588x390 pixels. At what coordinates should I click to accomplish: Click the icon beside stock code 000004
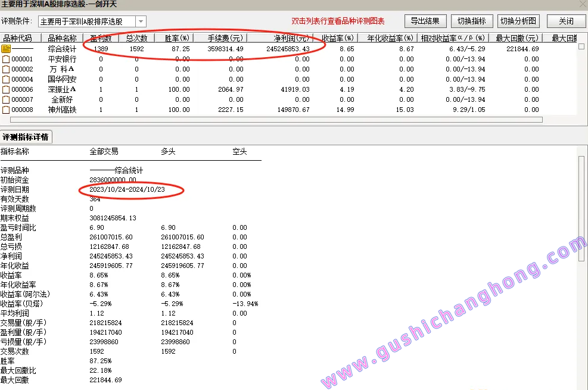pos(6,79)
